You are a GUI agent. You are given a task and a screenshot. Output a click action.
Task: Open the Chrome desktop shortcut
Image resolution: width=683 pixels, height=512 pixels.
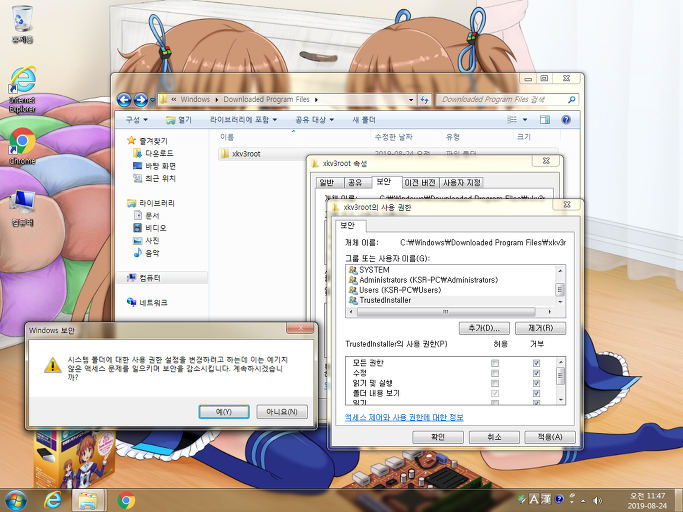click(22, 146)
